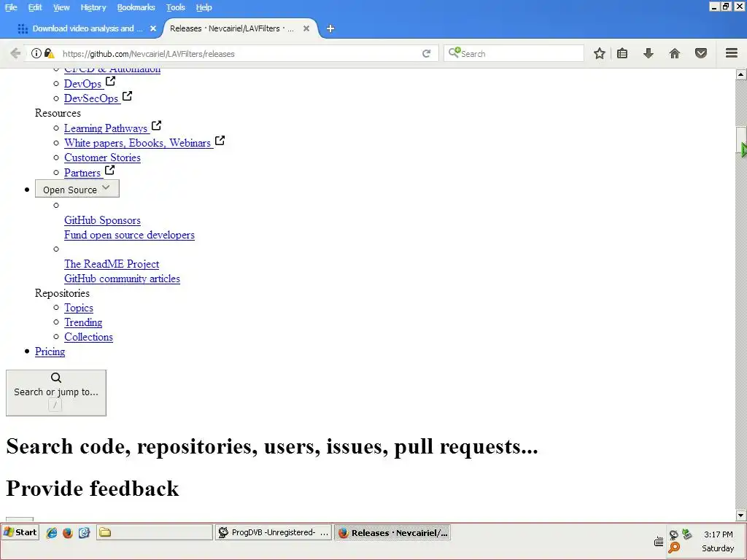The height and width of the screenshot is (560, 747).
Task: Click the orange magnifier tray icon
Action: [x=674, y=548]
